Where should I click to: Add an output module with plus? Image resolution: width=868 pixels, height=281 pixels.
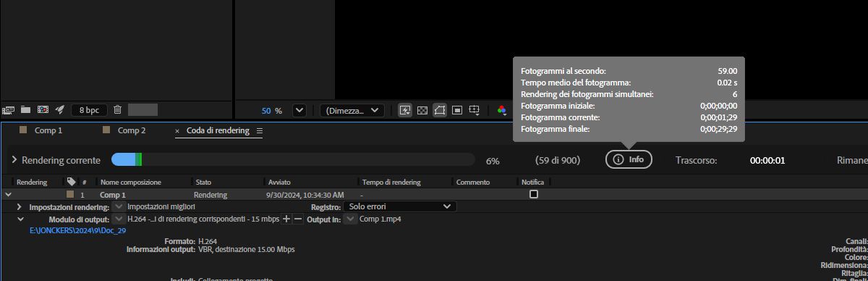(286, 219)
